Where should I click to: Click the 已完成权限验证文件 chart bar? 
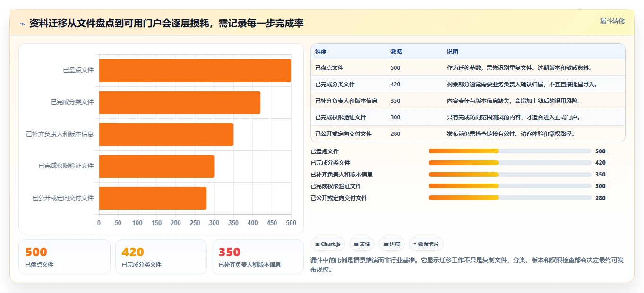(156, 167)
